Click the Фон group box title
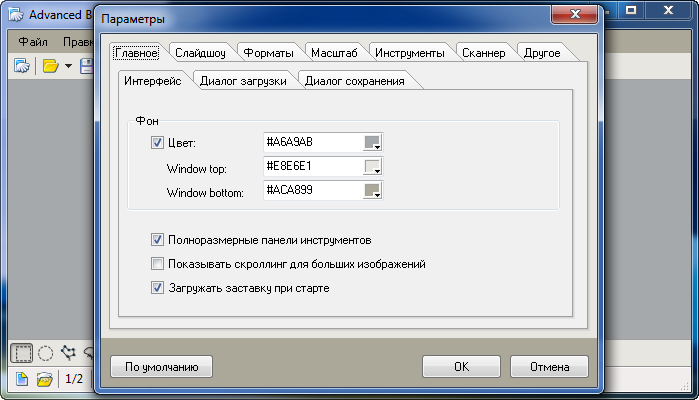699x400 pixels. [x=147, y=121]
